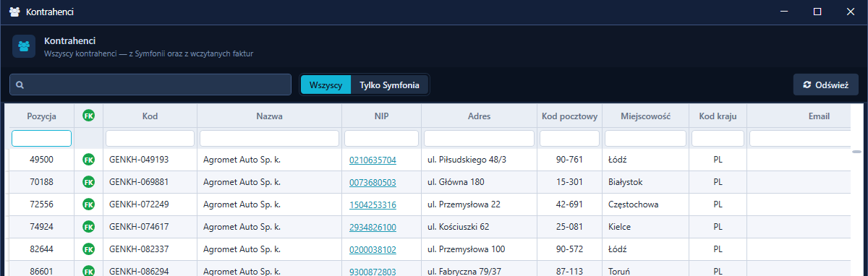Click the Nazwa filter input

coord(269,138)
